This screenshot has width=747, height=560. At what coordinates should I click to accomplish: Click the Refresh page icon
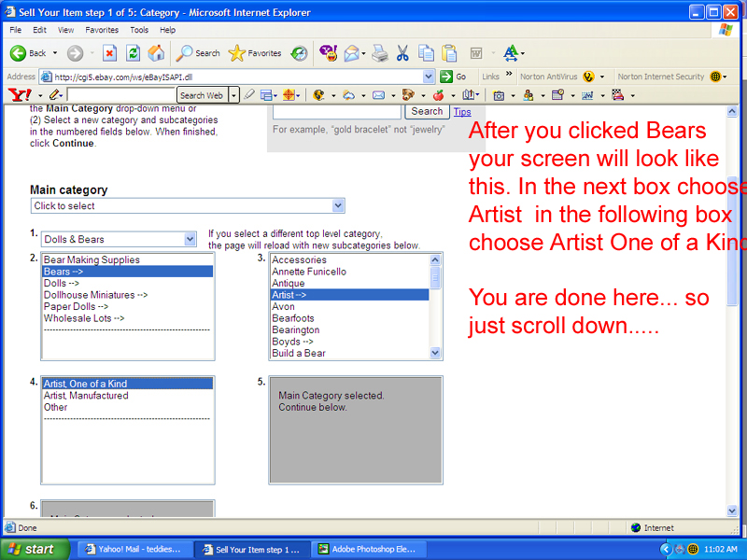[133, 53]
